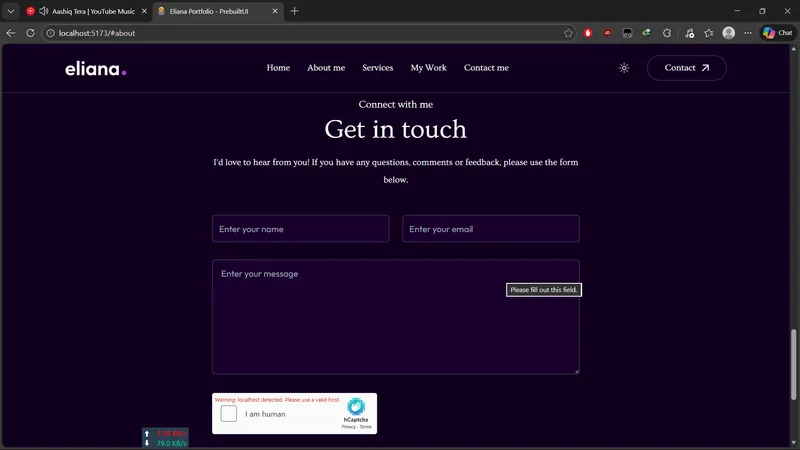Open the browser profile avatar
The width and height of the screenshot is (800, 450).
coord(728,33)
